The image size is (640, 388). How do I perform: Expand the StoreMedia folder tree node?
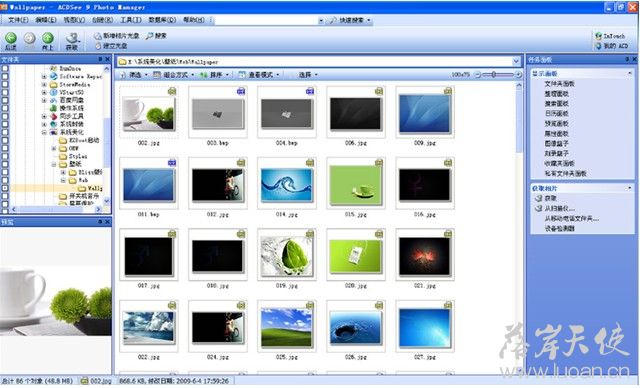click(x=44, y=84)
